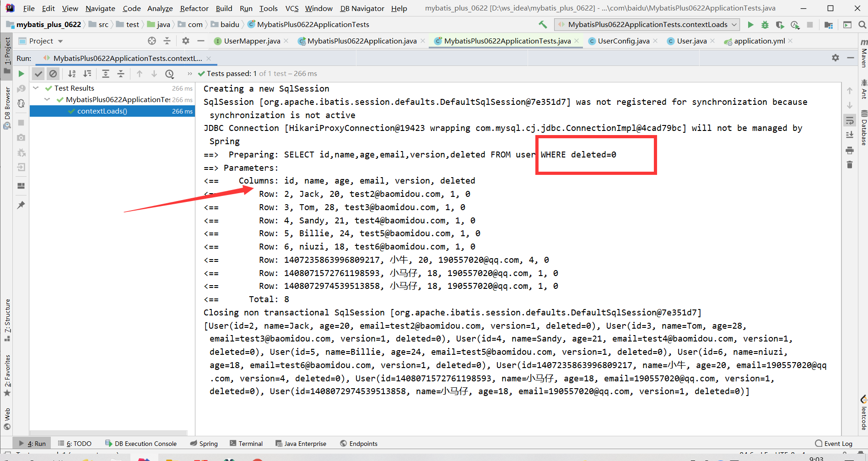Screen dimensions: 868x461
Task: Go to next failed test arrow
Action: pos(154,74)
